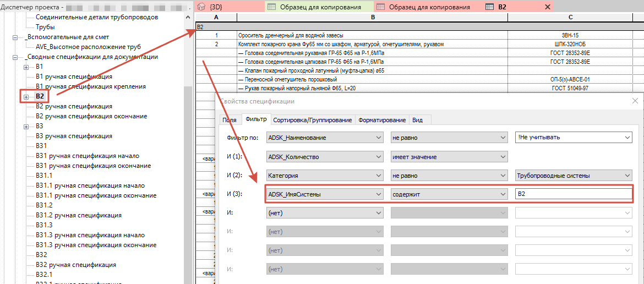Screen dimensions: 644x284
Task: Open ADSK_Количество field dropdown
Action: [325, 157]
